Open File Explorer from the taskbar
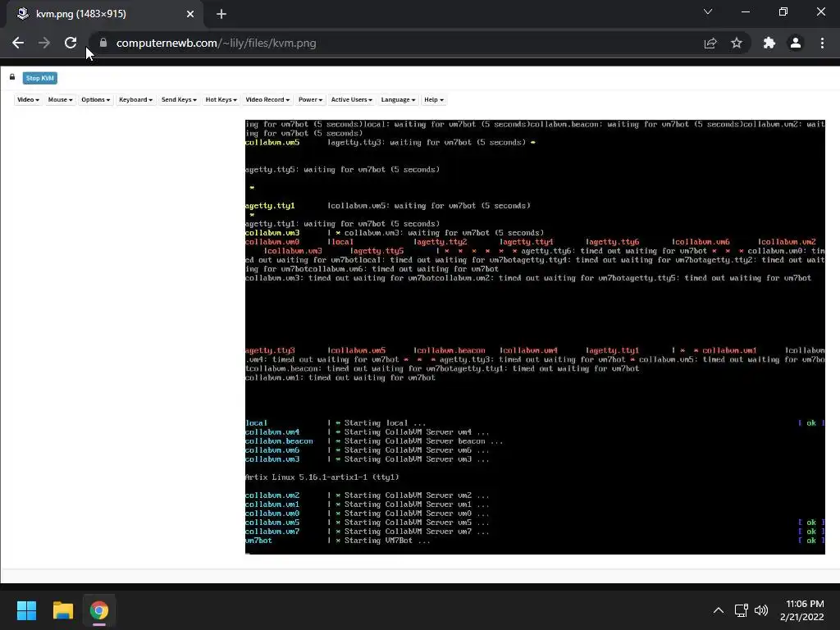Screen dimensions: 840x630 tap(62, 610)
